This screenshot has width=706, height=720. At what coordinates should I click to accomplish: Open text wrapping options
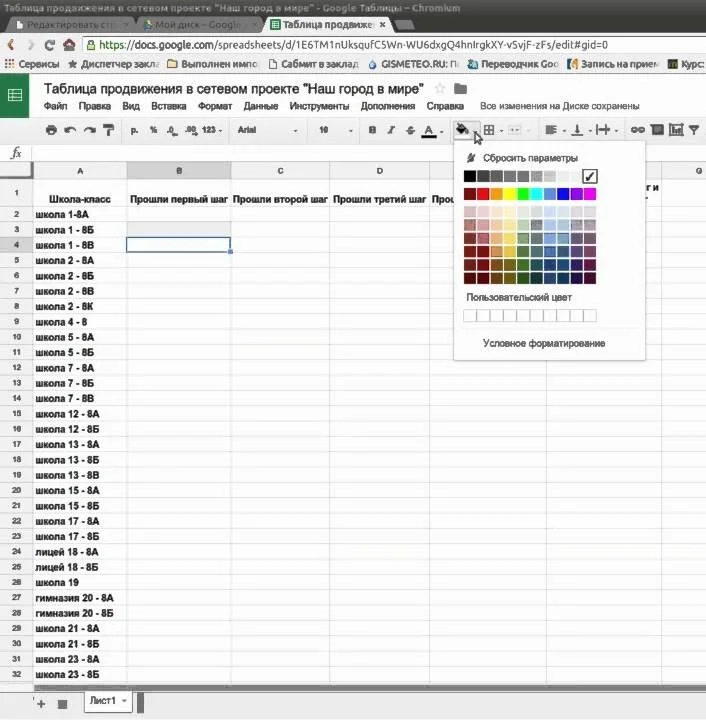coord(603,130)
